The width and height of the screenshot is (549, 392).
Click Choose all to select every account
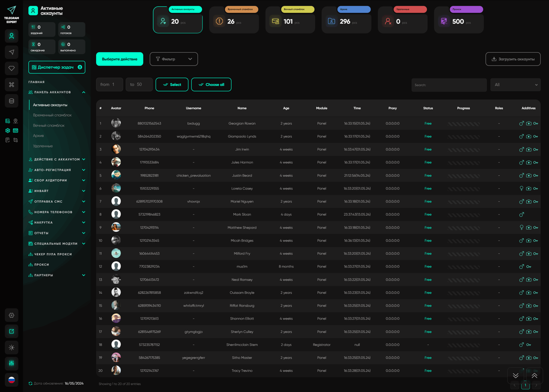point(211,84)
